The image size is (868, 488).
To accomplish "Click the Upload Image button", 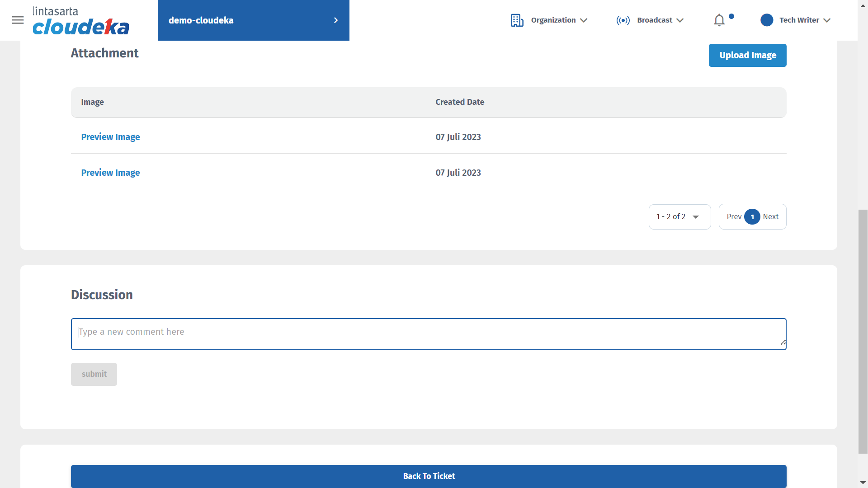I will click(747, 55).
